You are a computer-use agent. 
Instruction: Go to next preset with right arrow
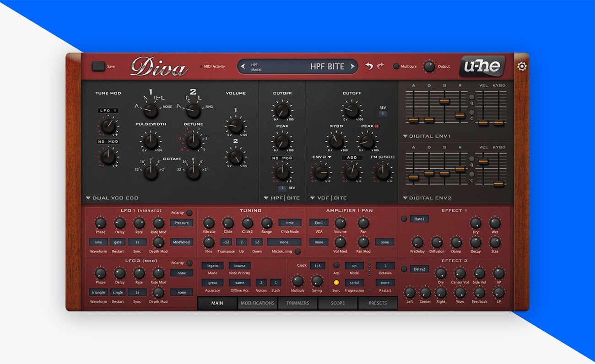(352, 66)
